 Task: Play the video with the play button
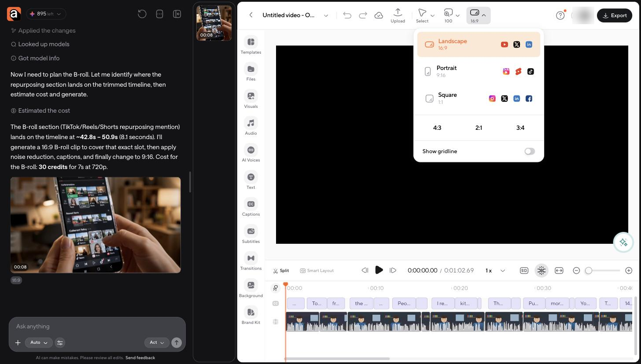click(x=379, y=270)
